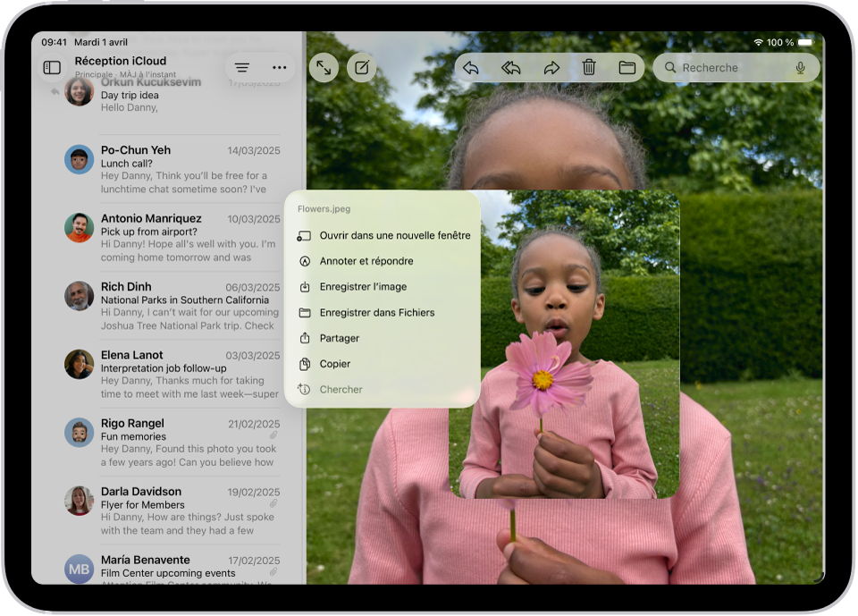Screen dimensions: 858x616
Task: Click the MB initials avatar
Action: 80,569
